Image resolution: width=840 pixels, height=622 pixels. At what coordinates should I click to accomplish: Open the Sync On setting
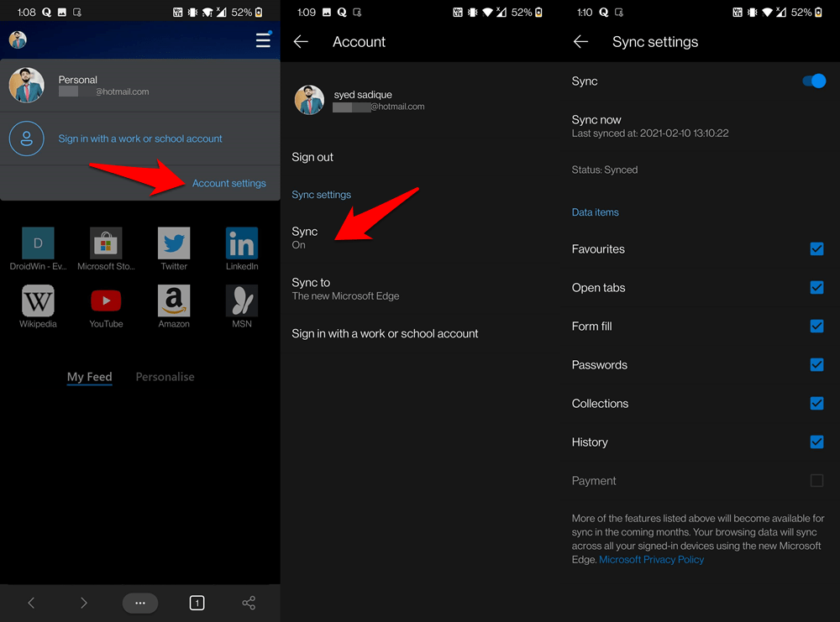[420, 238]
